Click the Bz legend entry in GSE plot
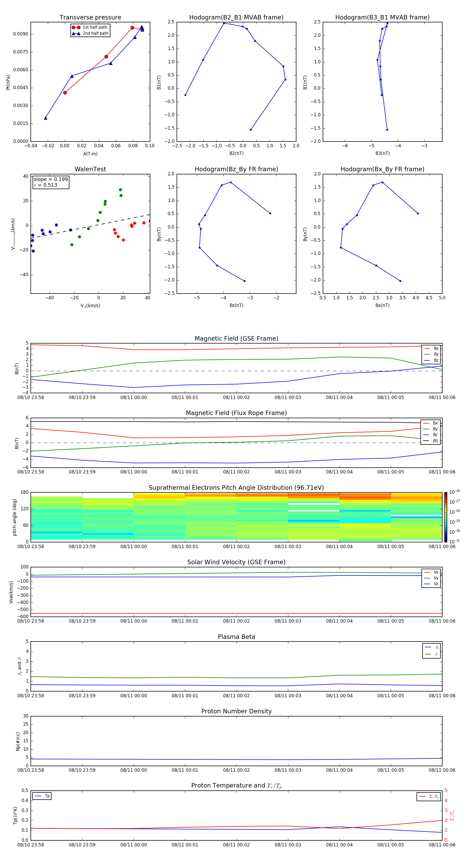Image resolution: width=473 pixels, height=868 pixels. click(431, 360)
